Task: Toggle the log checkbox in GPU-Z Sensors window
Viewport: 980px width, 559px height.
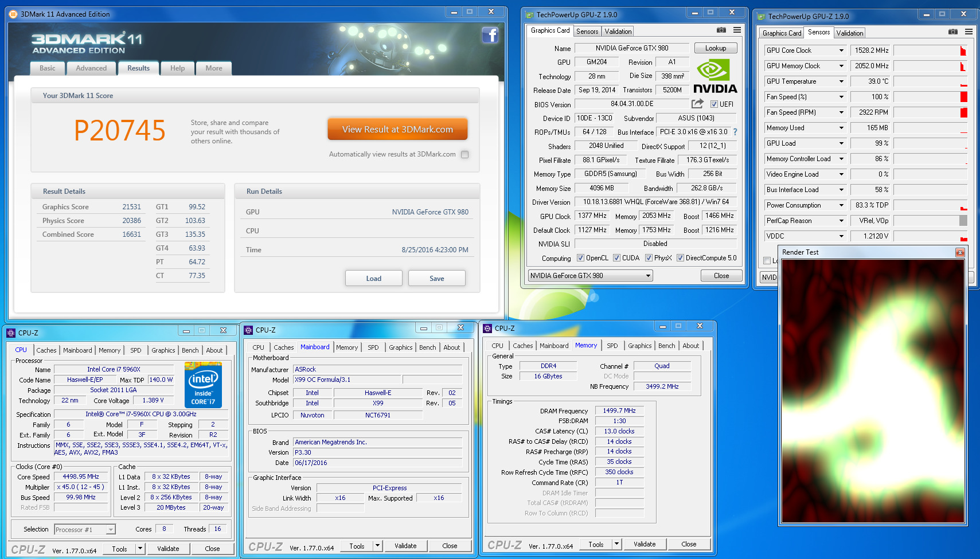Action: click(767, 261)
